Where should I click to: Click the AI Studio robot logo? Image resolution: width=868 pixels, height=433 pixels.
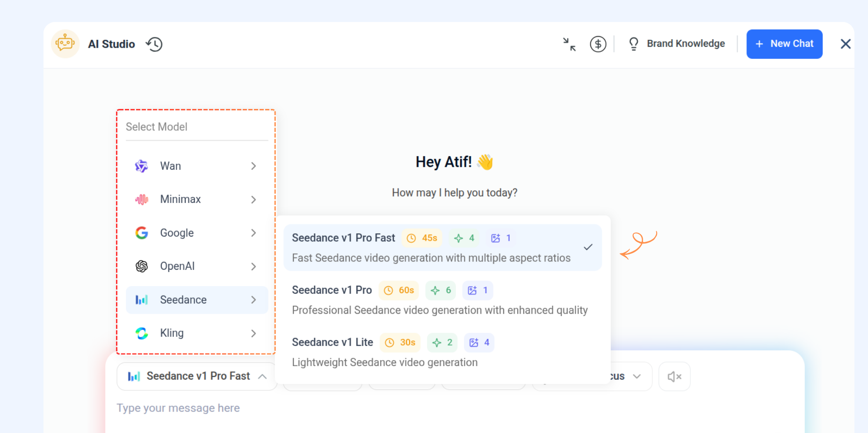pyautogui.click(x=65, y=44)
